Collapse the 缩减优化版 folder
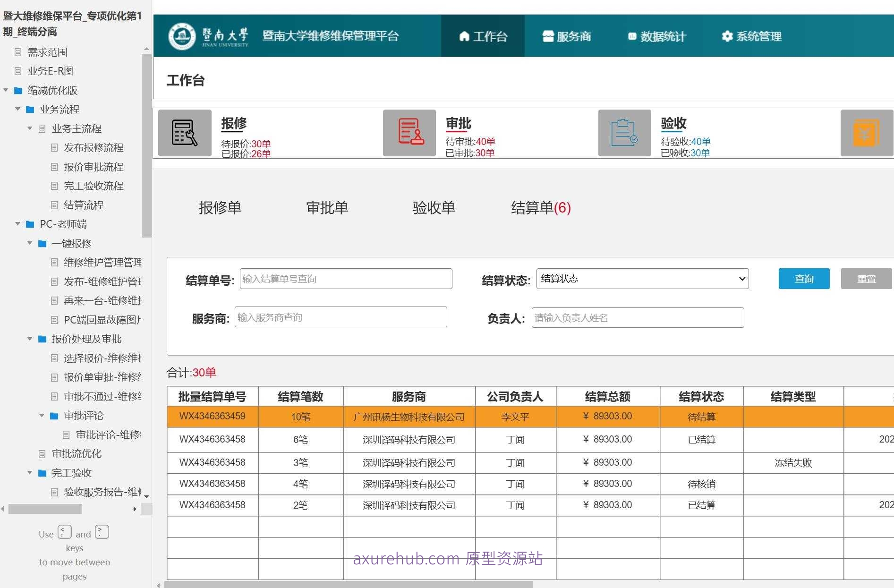 click(x=6, y=90)
